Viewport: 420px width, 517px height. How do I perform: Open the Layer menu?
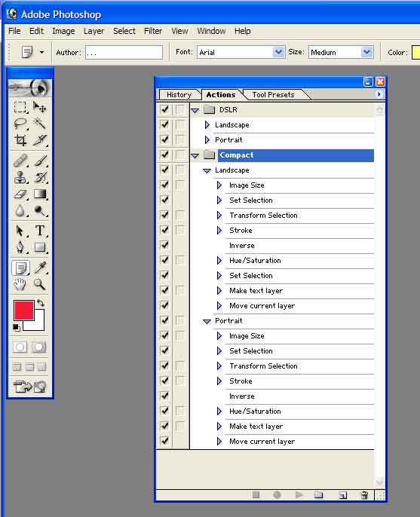coord(94,31)
